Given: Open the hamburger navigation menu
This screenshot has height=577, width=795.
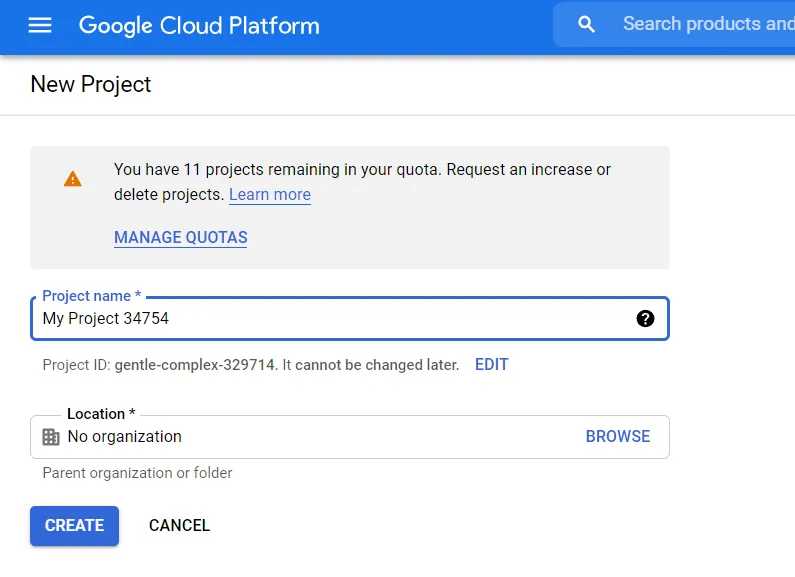Looking at the screenshot, I should [x=40, y=26].
